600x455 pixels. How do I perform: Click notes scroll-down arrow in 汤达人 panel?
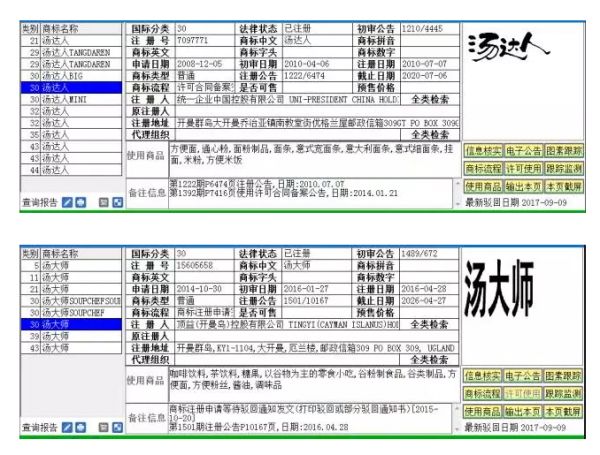tap(457, 204)
